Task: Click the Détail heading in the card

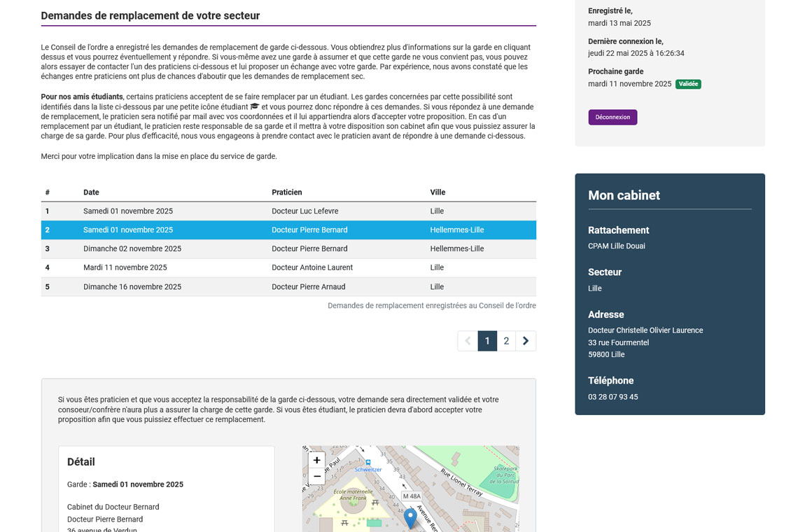Action: click(81, 462)
